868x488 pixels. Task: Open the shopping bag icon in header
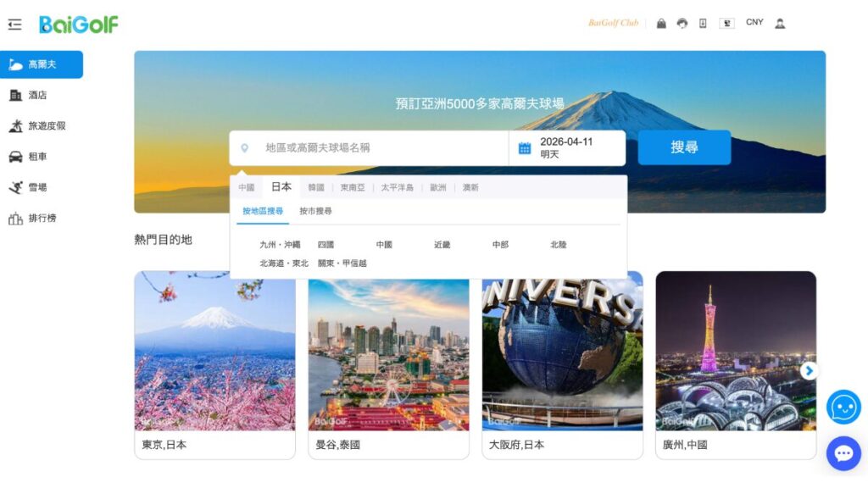click(x=661, y=24)
